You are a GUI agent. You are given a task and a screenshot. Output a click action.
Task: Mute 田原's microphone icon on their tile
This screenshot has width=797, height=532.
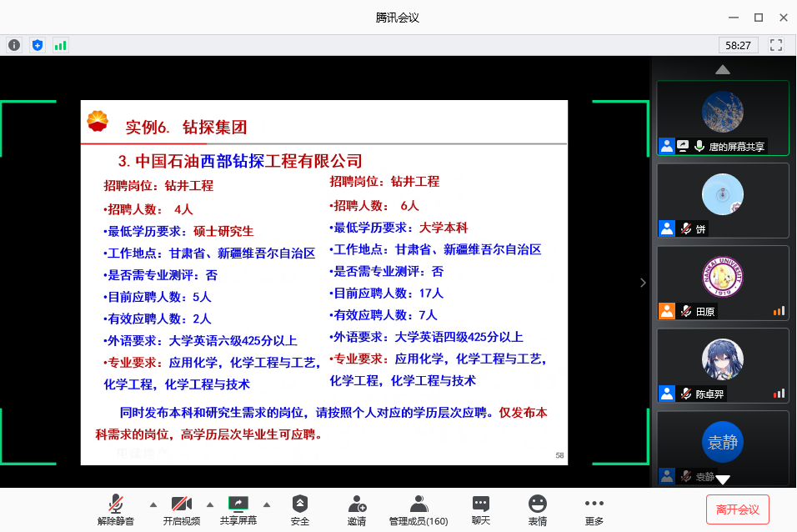[686, 311]
